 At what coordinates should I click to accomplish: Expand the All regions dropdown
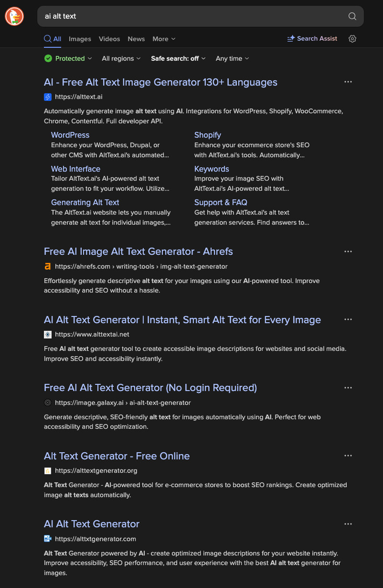pos(121,58)
